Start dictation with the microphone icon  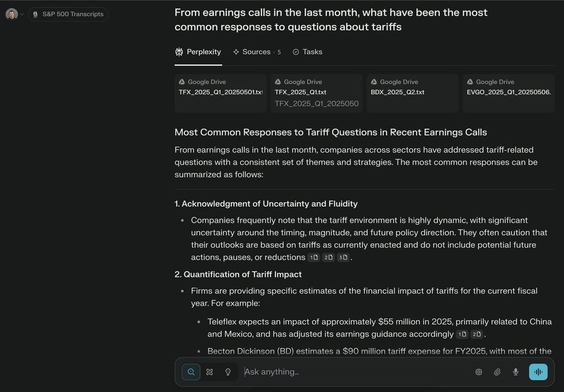516,372
